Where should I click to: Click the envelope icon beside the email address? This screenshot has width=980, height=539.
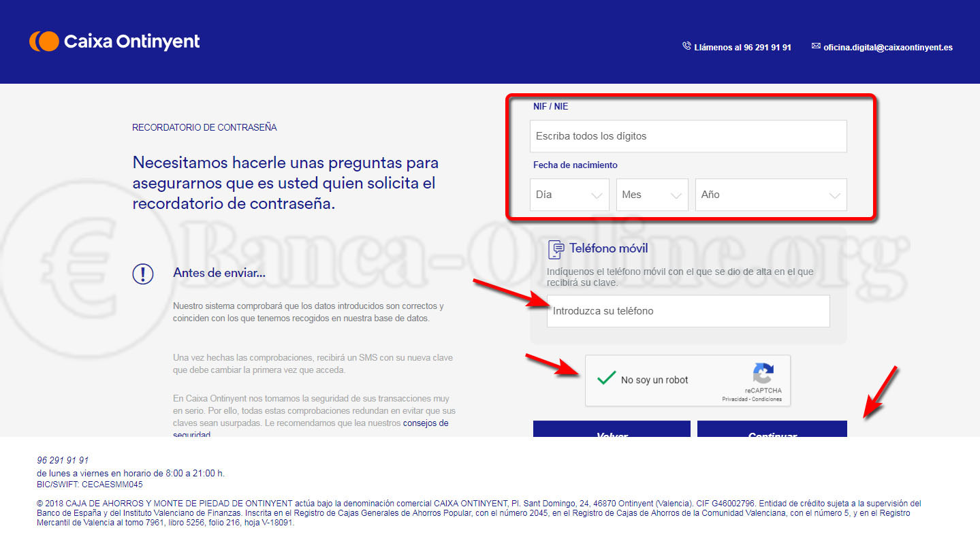tap(816, 46)
